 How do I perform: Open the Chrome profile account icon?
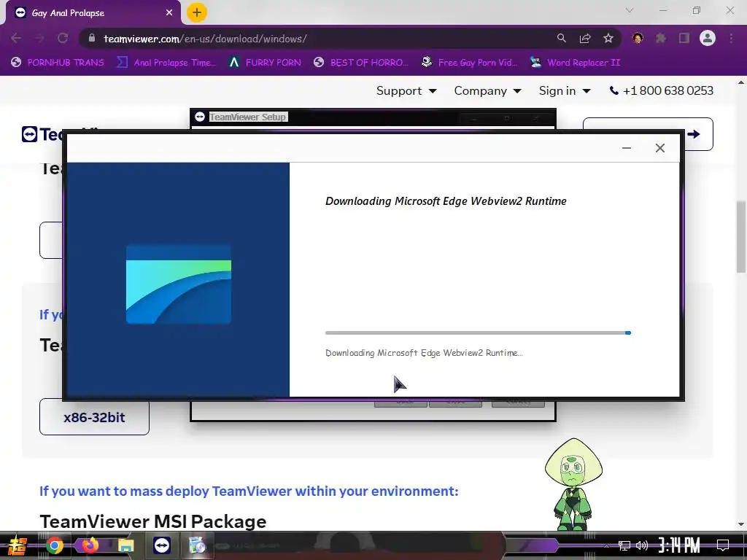coord(708,39)
